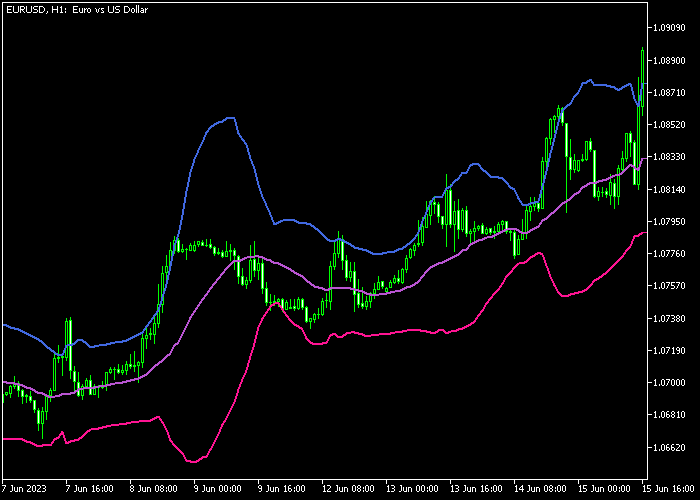Click the '12 Jun 08:00' time label
This screenshot has height=500, width=700.
coord(348,489)
